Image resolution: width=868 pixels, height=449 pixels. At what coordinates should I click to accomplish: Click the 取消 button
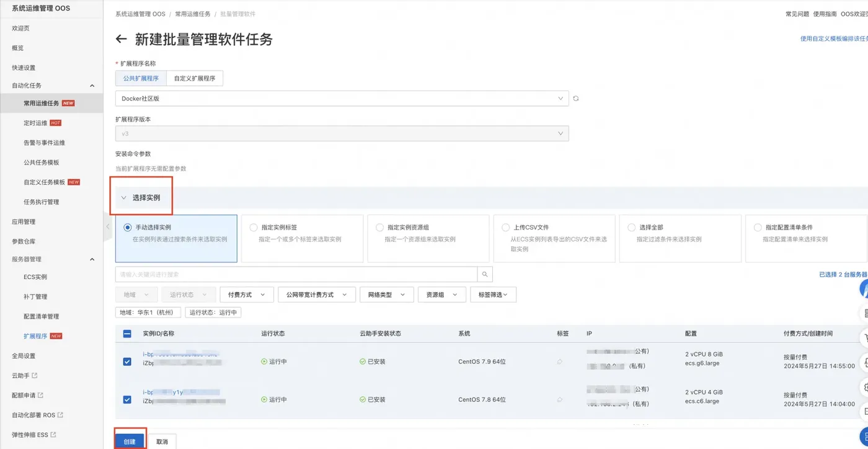pos(162,442)
